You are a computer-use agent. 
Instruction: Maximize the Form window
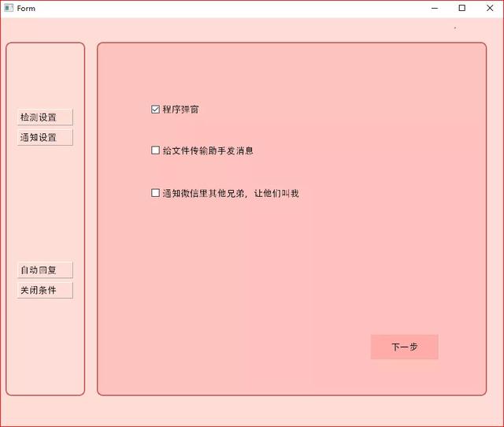(462, 8)
